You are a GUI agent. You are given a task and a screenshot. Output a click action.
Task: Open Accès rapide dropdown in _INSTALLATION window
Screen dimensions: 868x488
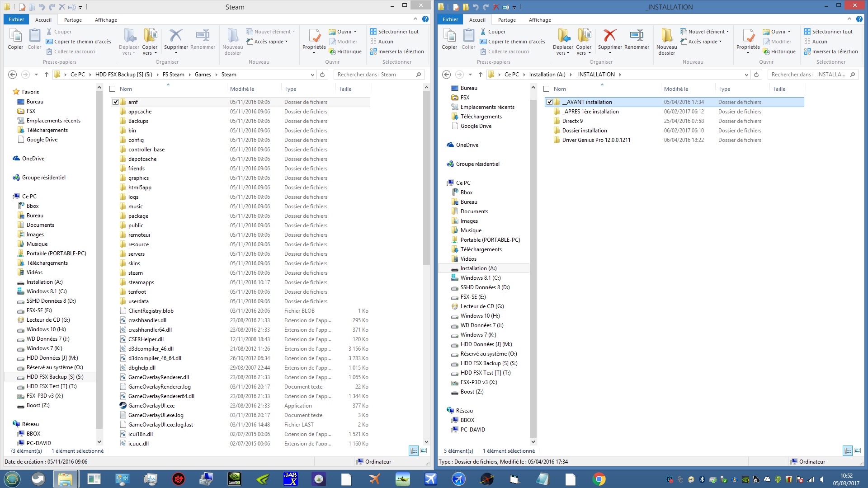(x=701, y=42)
